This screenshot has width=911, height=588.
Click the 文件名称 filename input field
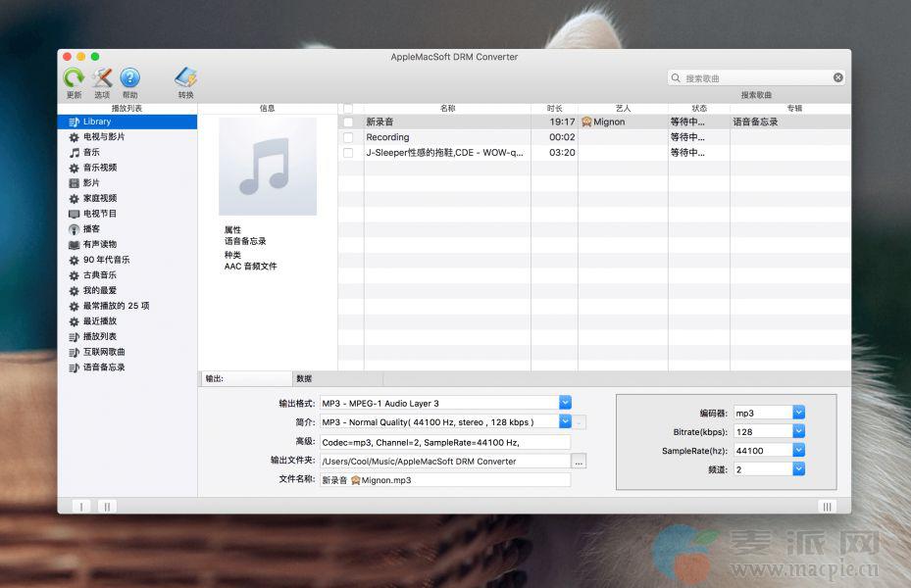[444, 480]
